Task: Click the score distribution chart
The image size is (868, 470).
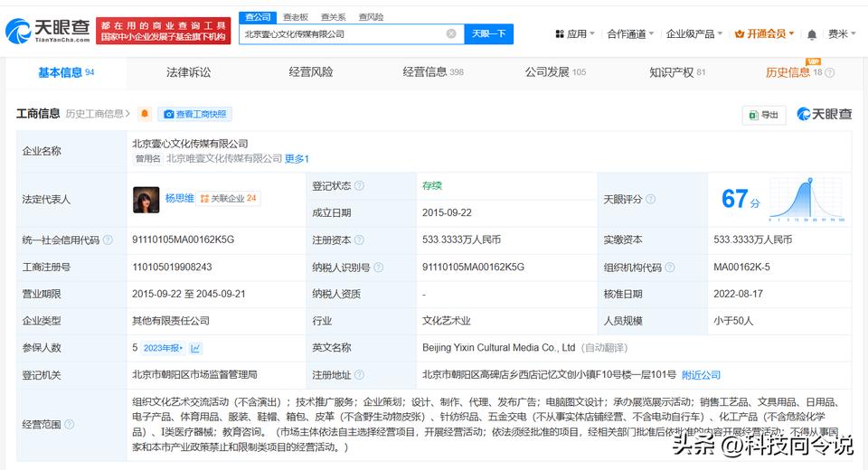Action: [x=807, y=199]
